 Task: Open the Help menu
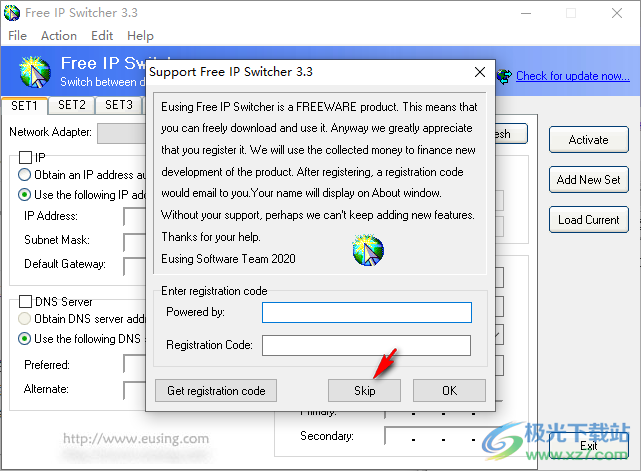click(x=140, y=36)
